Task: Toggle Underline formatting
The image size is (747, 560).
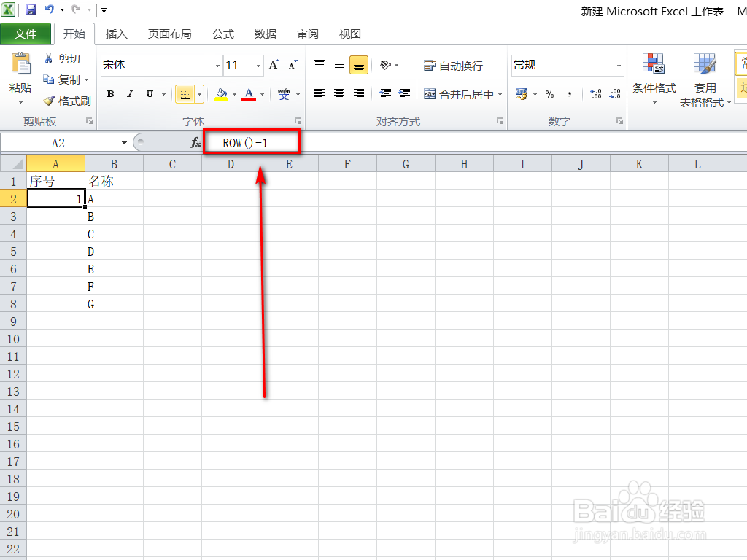Action: (150, 94)
